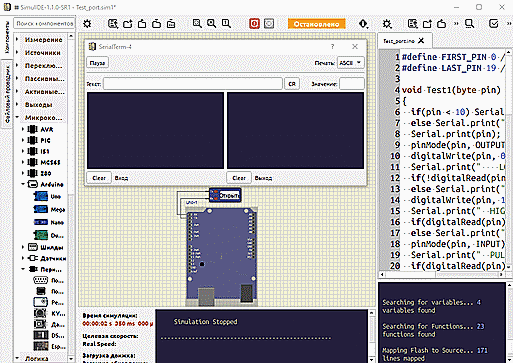This screenshot has height=363, width=513.
Task: Expand the Шилды subcategory
Action: [23, 247]
